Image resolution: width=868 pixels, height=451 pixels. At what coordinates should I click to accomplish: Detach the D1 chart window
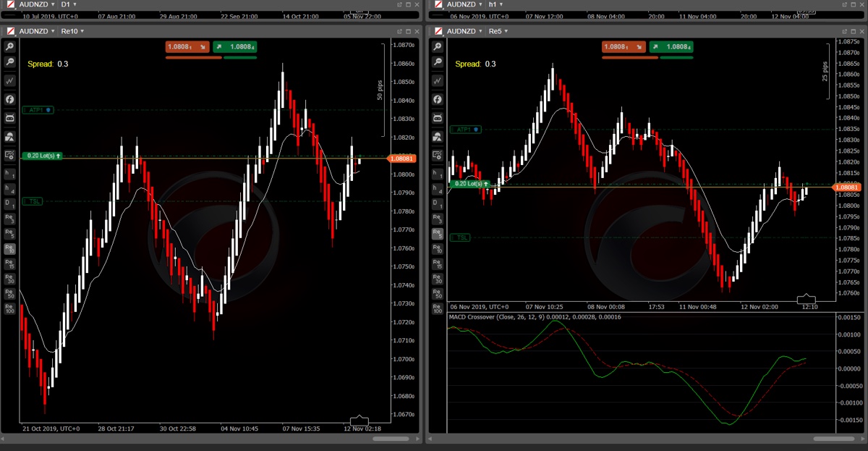399,4
